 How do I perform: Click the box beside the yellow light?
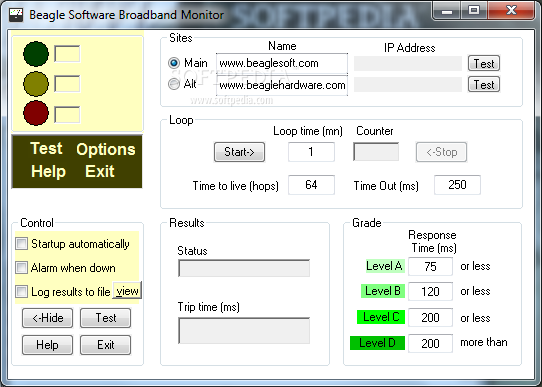(x=67, y=84)
